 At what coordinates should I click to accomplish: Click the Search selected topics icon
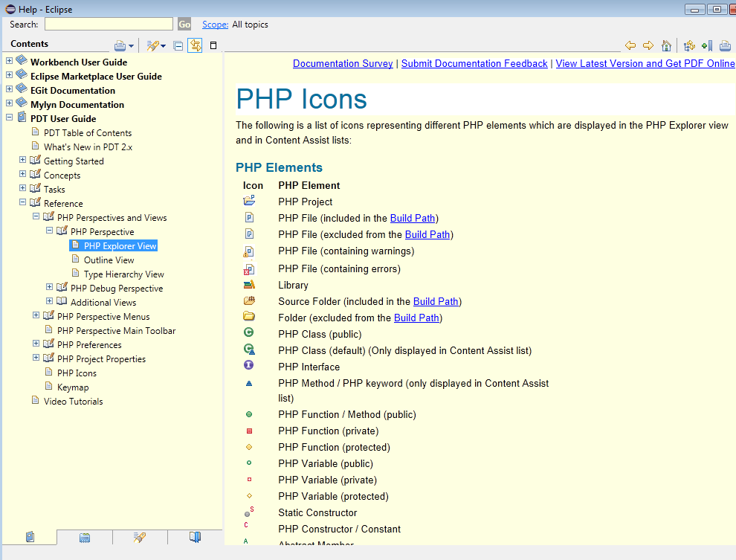(152, 45)
